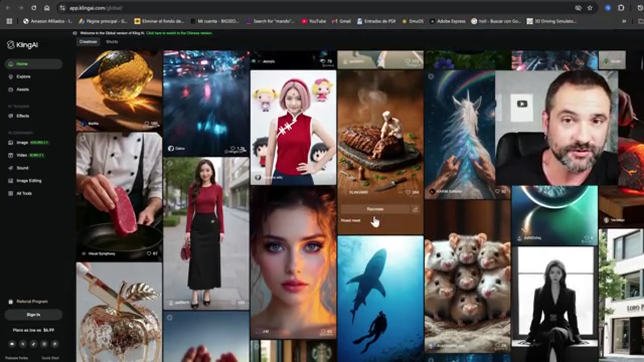644x362 pixels.
Task: Switch to the Shorts tab
Action: click(112, 42)
